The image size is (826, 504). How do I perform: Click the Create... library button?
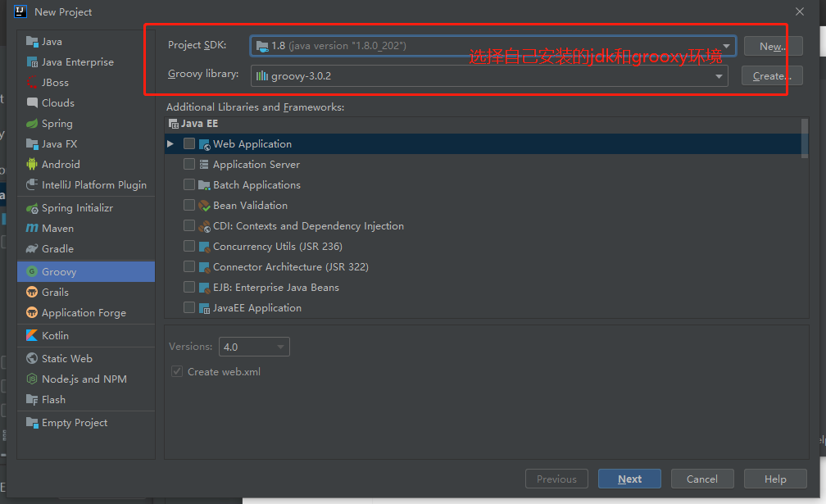pos(772,76)
